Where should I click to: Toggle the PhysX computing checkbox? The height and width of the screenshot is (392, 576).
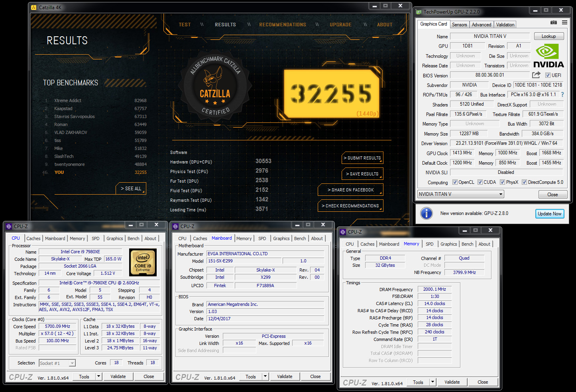tap(503, 182)
